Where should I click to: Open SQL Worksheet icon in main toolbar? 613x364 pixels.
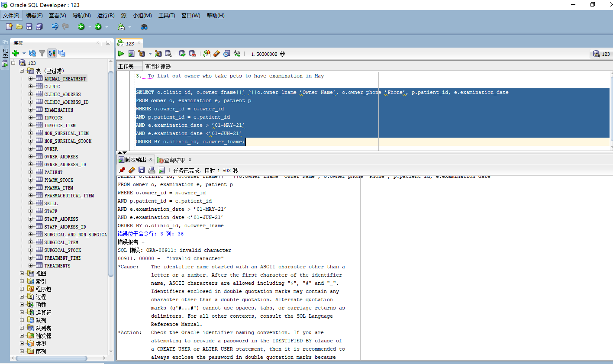(121, 27)
